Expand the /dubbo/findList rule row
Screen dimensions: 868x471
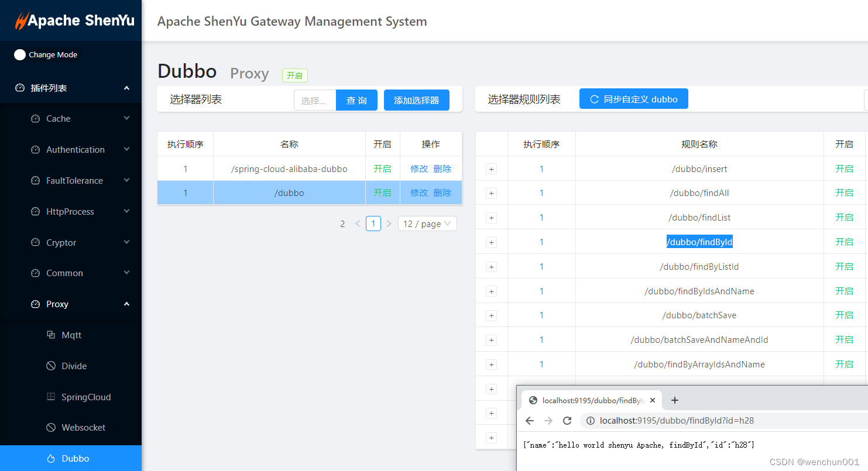[x=491, y=218]
